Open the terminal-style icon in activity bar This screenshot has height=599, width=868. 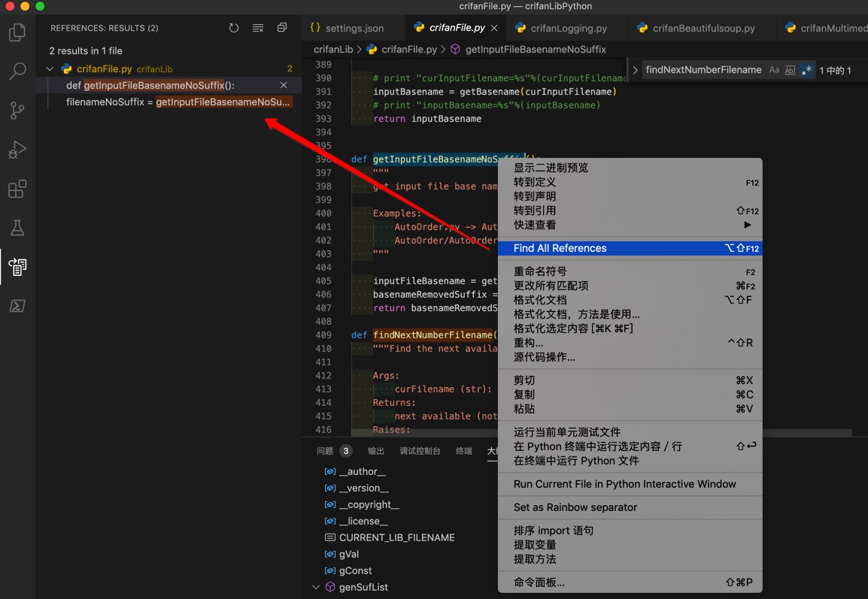[17, 306]
